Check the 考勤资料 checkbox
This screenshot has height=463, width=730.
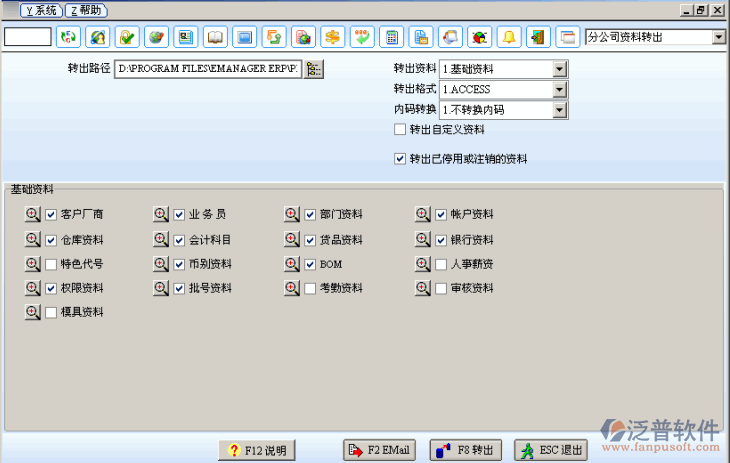click(310, 289)
